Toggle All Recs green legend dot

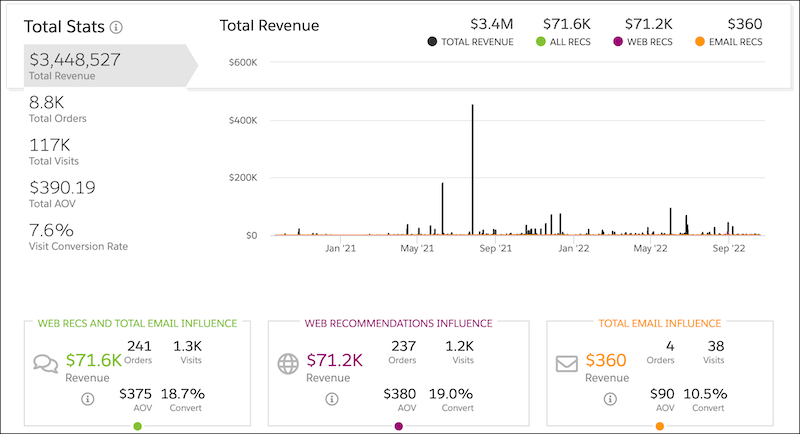click(x=541, y=42)
